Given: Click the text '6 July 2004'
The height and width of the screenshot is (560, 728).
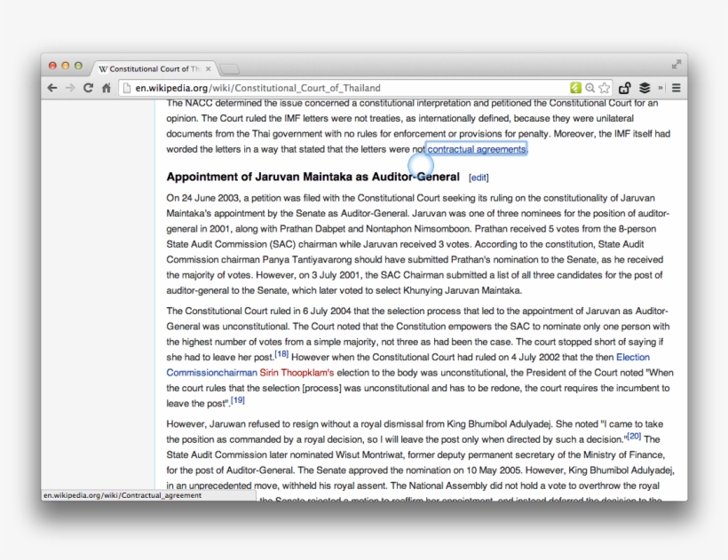Looking at the screenshot, I should [x=328, y=311].
